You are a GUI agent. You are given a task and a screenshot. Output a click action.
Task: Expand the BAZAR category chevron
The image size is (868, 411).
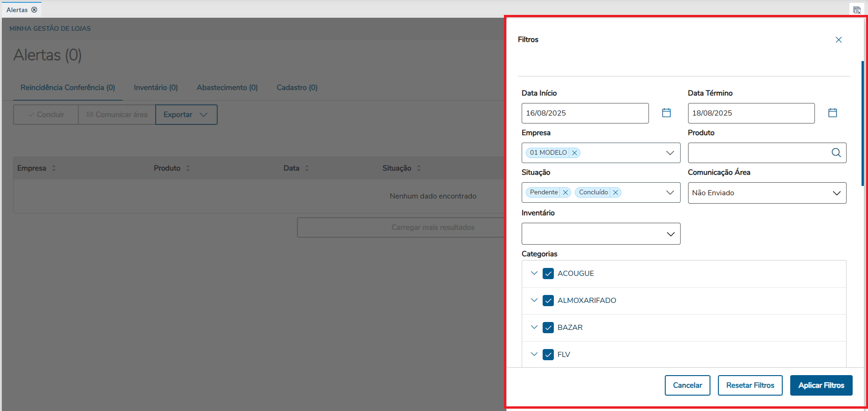pos(534,327)
